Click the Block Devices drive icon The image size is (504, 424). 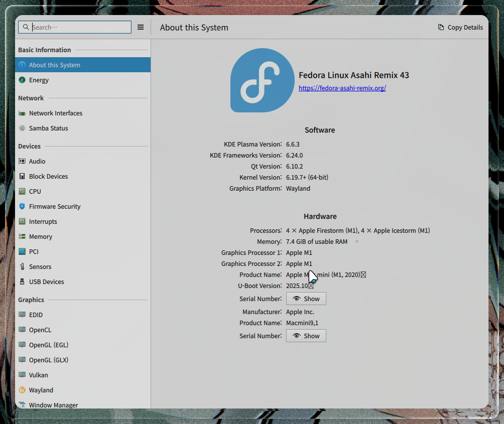click(22, 176)
